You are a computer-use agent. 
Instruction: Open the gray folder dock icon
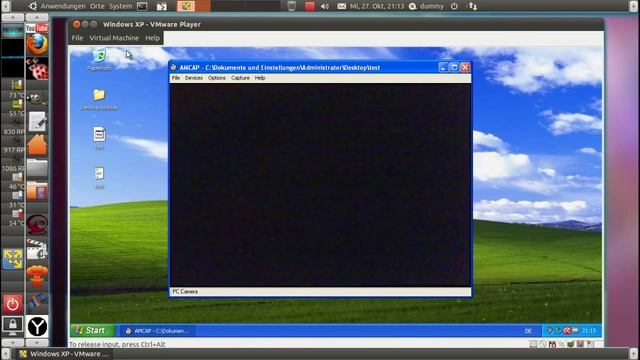coord(37,168)
